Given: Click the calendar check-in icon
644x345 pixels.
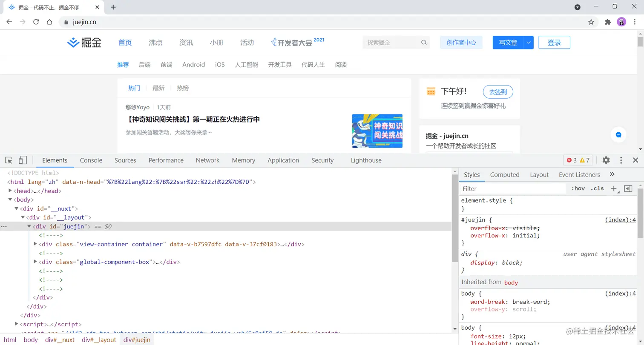Looking at the screenshot, I should [431, 91].
